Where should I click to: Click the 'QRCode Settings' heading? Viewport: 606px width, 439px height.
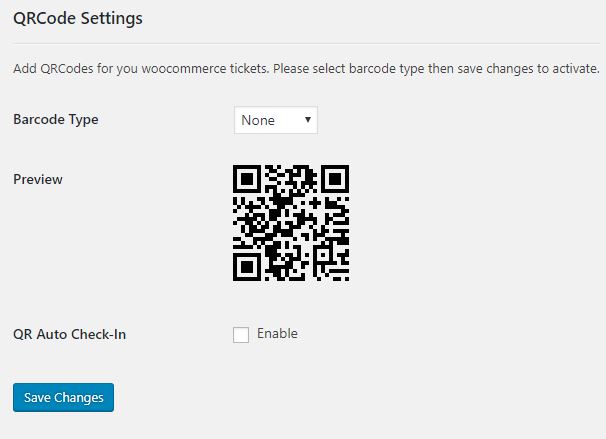click(x=78, y=19)
